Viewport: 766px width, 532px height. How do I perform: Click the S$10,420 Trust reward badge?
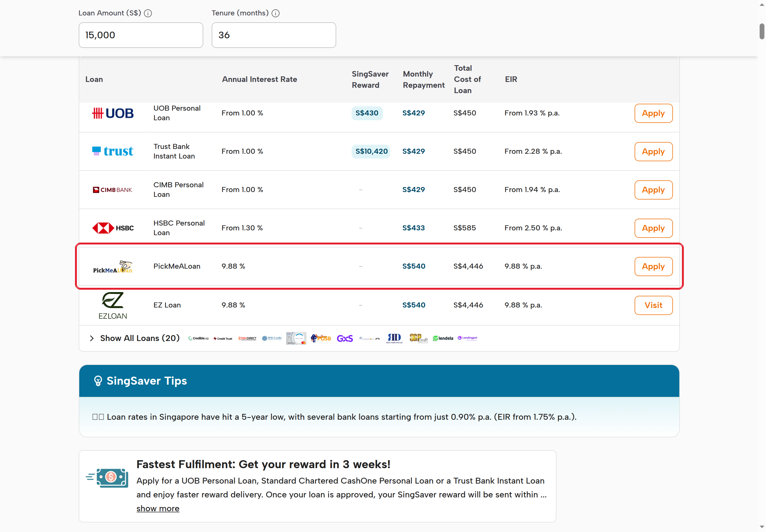(x=371, y=151)
